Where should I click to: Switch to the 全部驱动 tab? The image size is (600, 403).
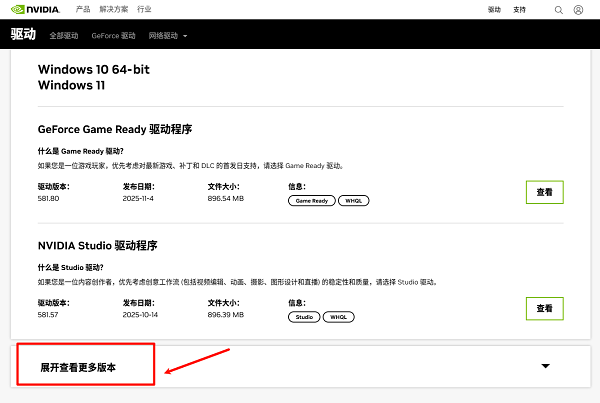pyautogui.click(x=64, y=35)
